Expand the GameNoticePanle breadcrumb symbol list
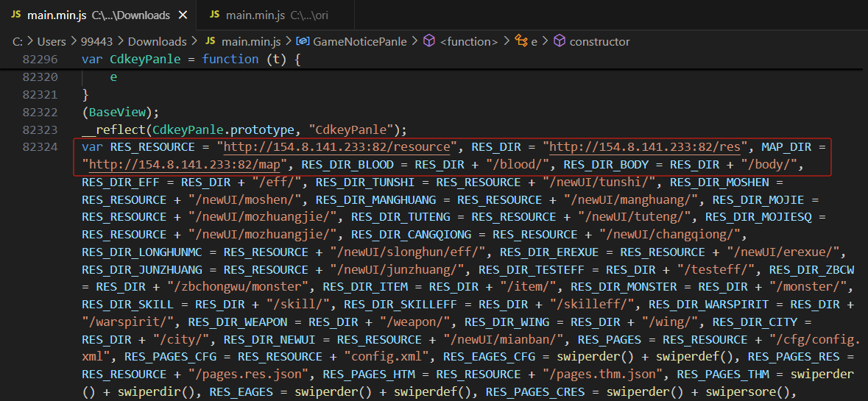 (359, 42)
